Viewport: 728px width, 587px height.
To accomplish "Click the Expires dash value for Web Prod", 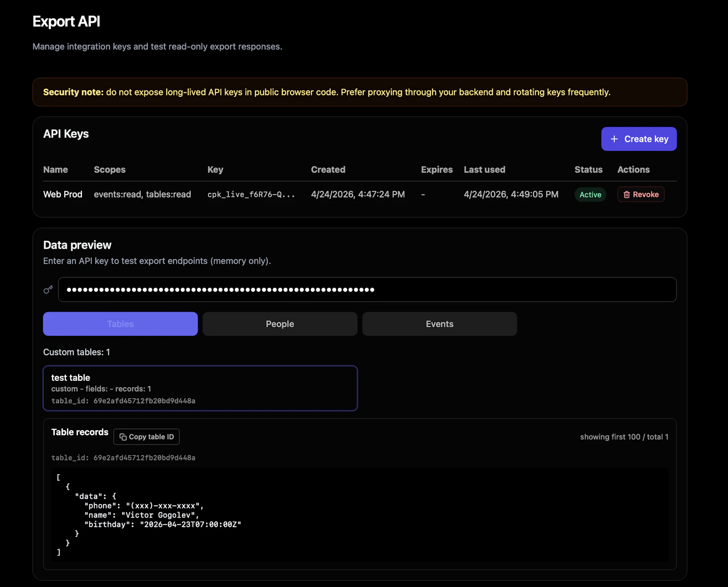I will coord(423,195).
